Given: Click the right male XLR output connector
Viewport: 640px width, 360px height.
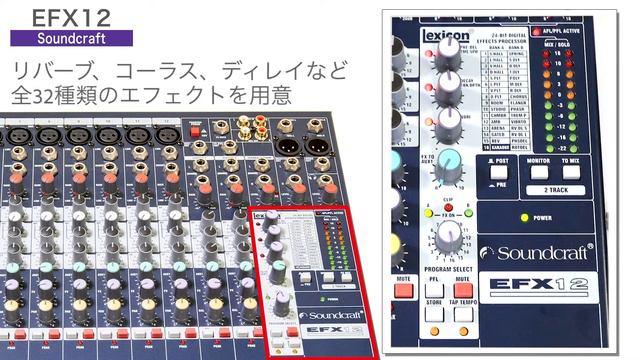Looking at the screenshot, I should (316, 146).
